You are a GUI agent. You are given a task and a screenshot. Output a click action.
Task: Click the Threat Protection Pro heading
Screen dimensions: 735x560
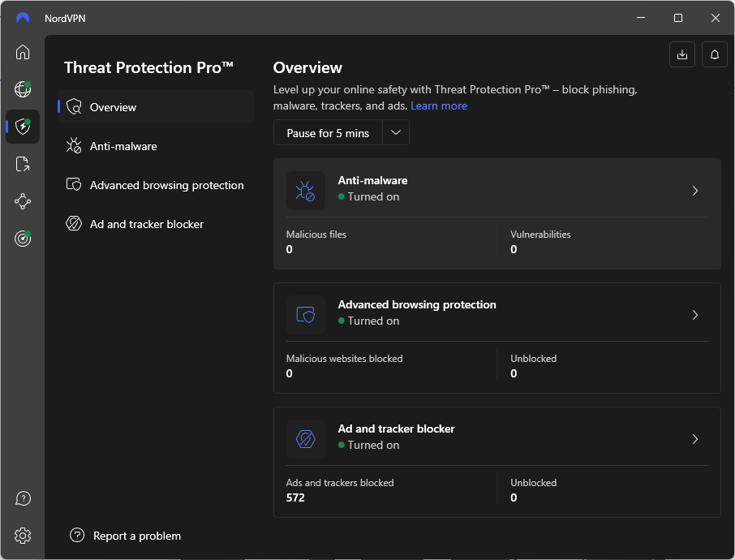pos(148,67)
